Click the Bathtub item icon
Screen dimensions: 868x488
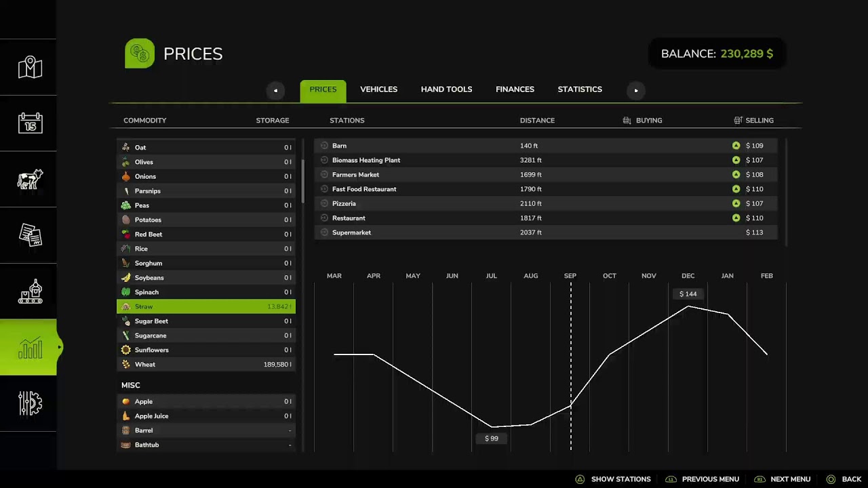(x=125, y=445)
